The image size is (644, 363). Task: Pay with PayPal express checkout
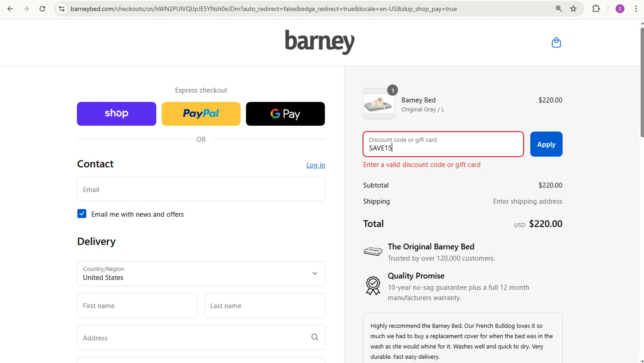tap(201, 114)
